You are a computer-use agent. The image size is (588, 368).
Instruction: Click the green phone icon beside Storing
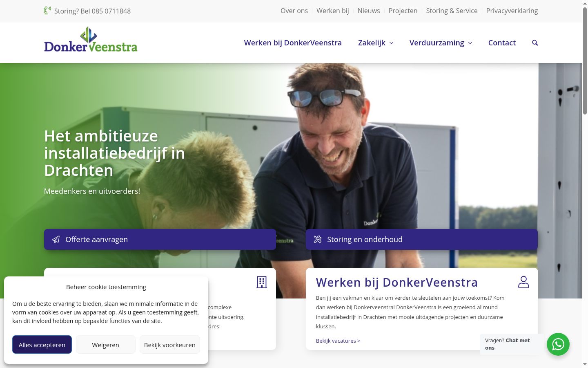coord(47,10)
